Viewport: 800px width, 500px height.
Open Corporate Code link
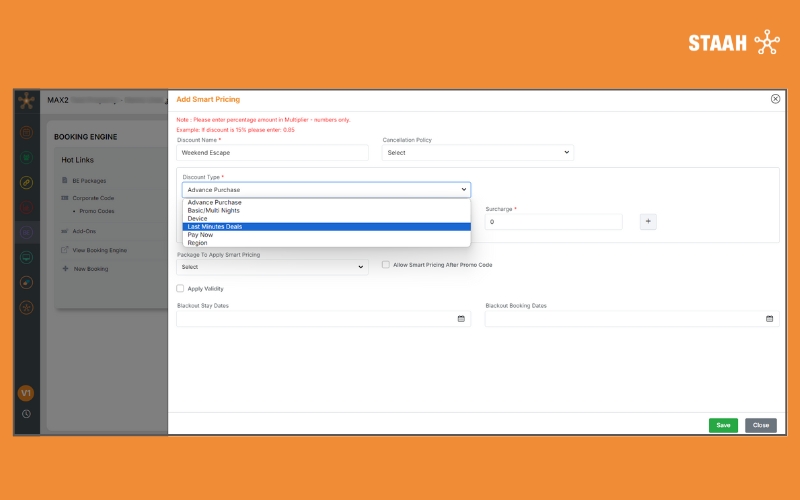(93, 198)
